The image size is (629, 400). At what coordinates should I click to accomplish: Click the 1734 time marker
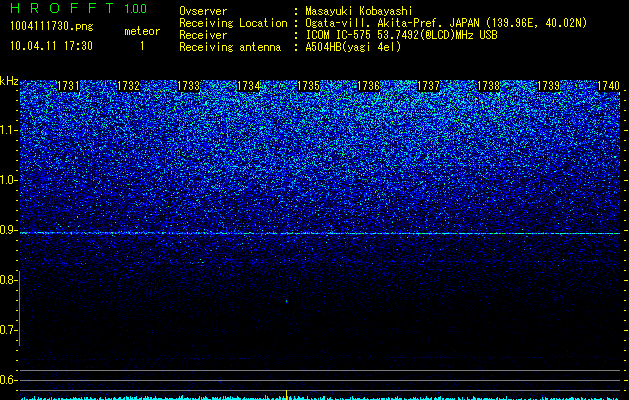[x=249, y=86]
